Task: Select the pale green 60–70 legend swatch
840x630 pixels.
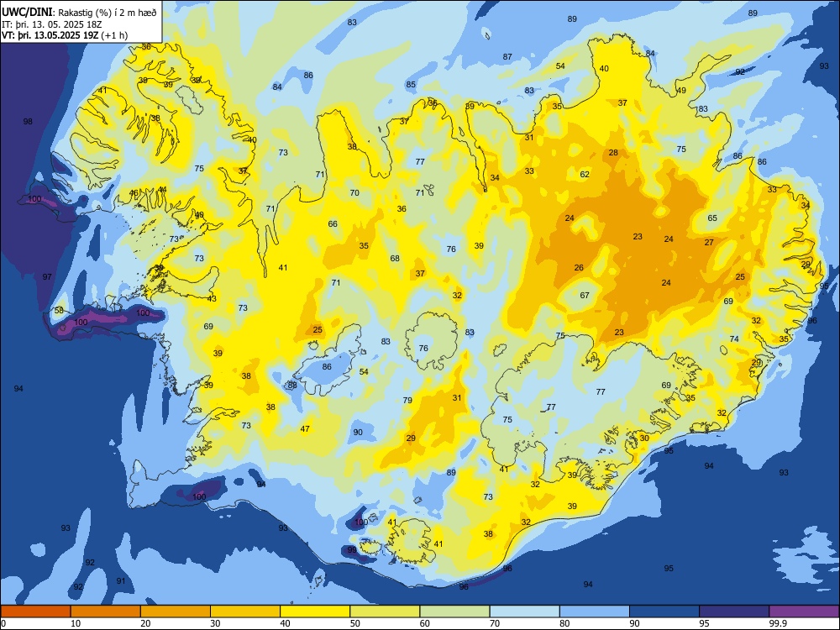Action: pyautogui.click(x=454, y=612)
